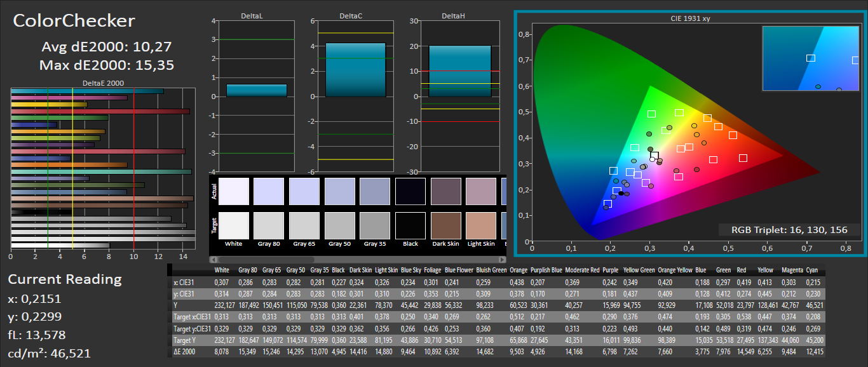
Task: Click the x: CIE31 row label
Action: (x=185, y=283)
